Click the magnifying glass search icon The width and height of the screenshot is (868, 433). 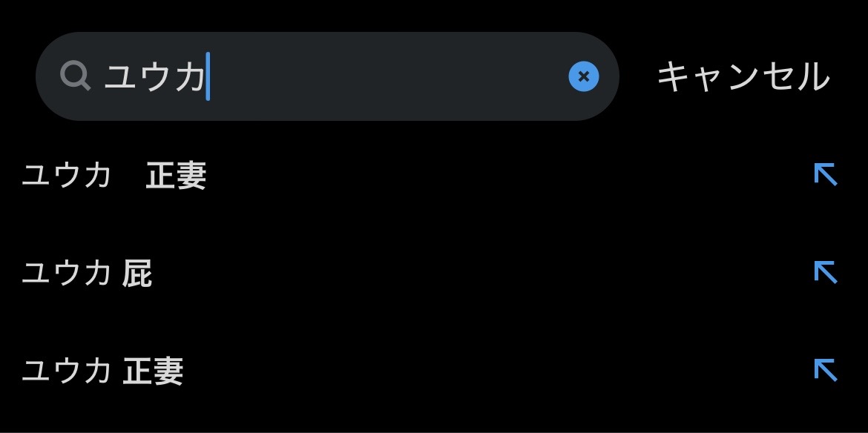click(x=75, y=76)
